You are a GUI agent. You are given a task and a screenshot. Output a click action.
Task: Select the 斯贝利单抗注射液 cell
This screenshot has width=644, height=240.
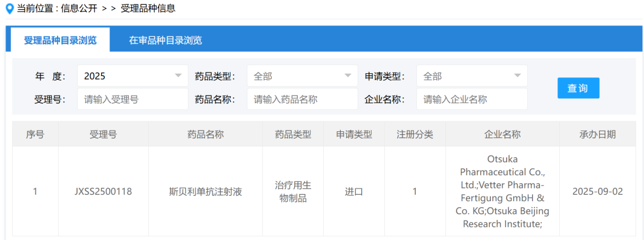click(x=206, y=192)
